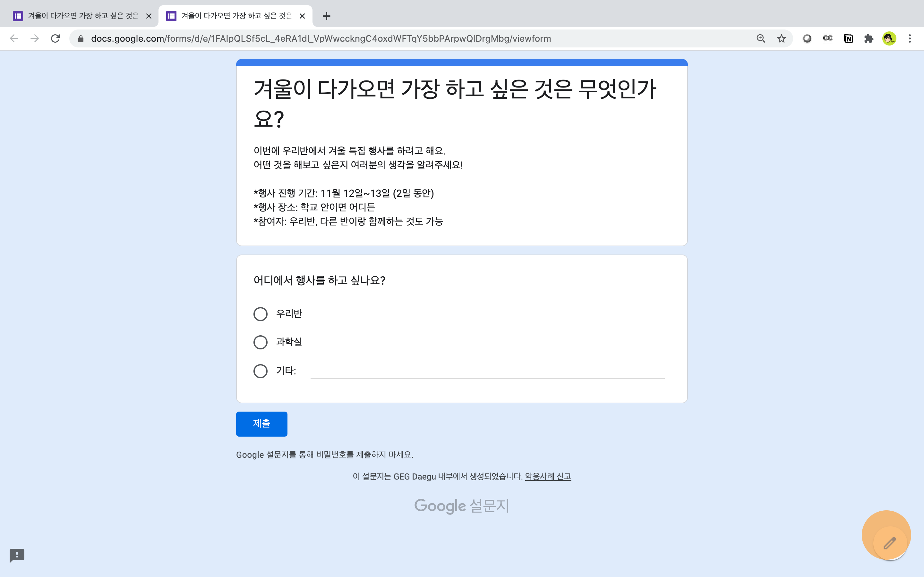Reload the current form page
Image resolution: width=924 pixels, height=577 pixels.
[x=56, y=38]
